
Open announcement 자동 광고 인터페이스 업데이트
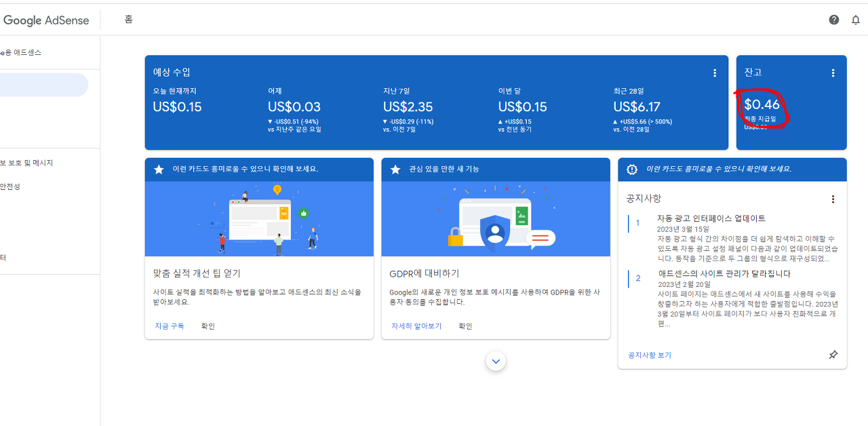[711, 218]
